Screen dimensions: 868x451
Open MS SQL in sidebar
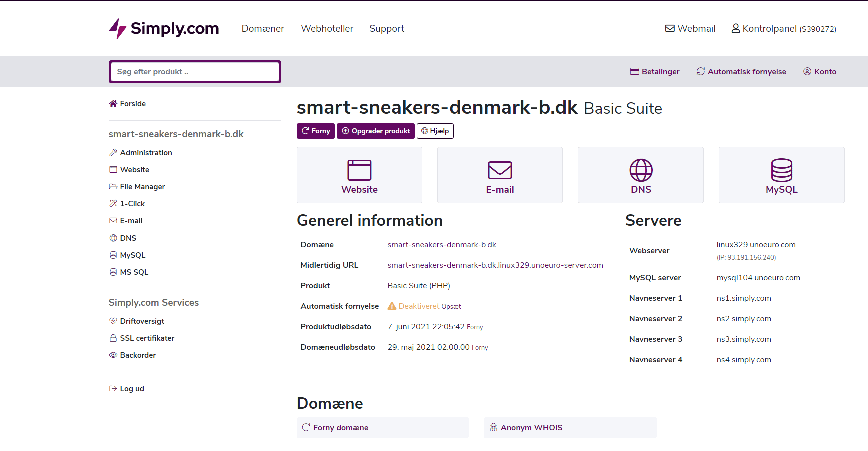129,272
